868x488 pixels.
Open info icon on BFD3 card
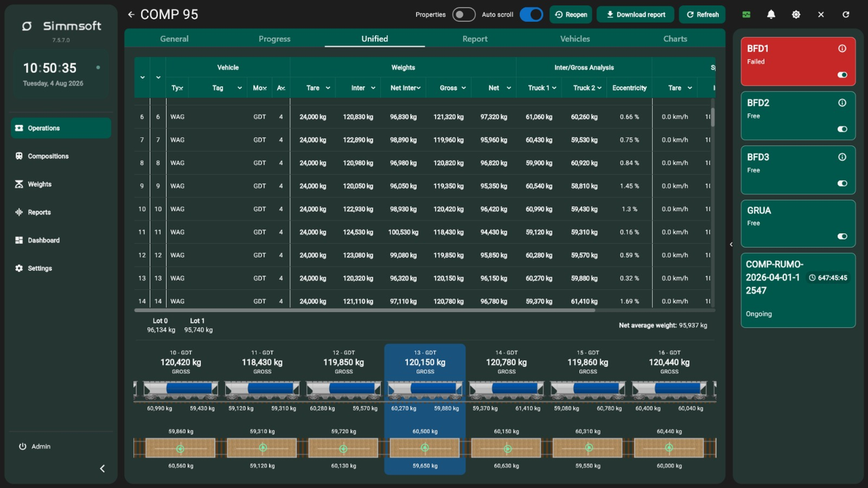[x=842, y=157]
